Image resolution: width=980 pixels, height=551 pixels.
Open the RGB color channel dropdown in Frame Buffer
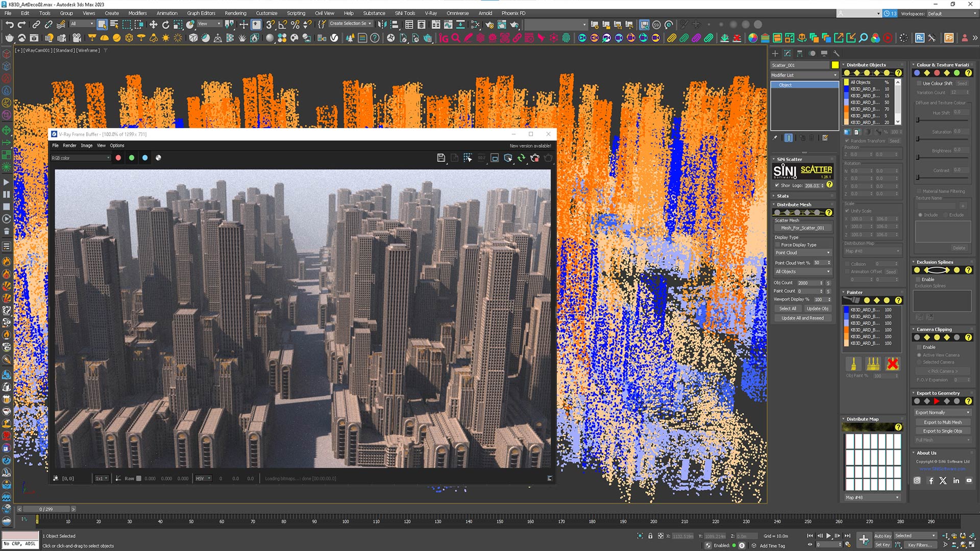pos(81,158)
